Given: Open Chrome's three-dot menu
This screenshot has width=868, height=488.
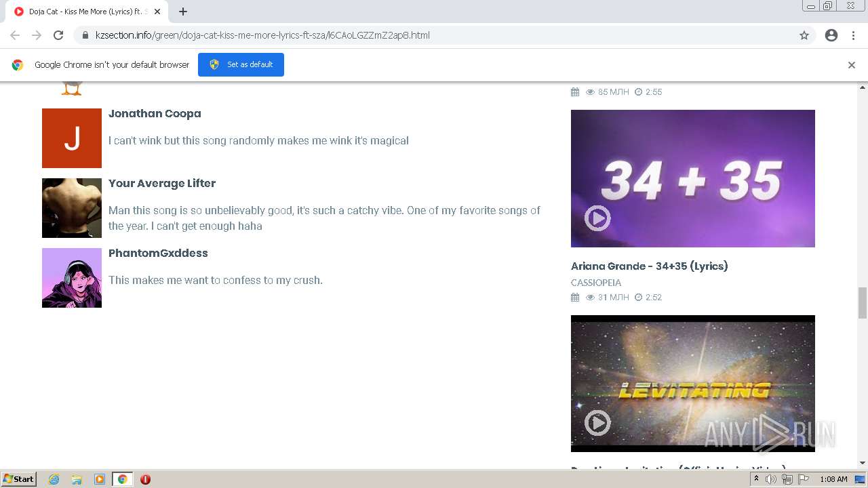Looking at the screenshot, I should pyautogui.click(x=853, y=35).
